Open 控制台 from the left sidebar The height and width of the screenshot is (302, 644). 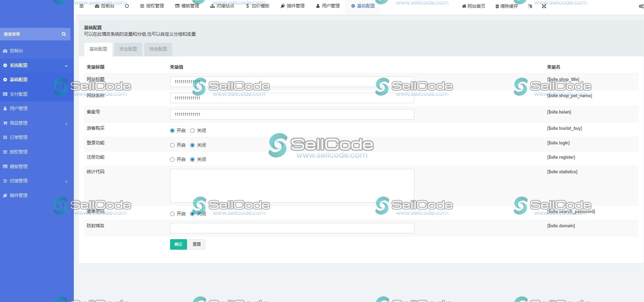[x=37, y=51]
